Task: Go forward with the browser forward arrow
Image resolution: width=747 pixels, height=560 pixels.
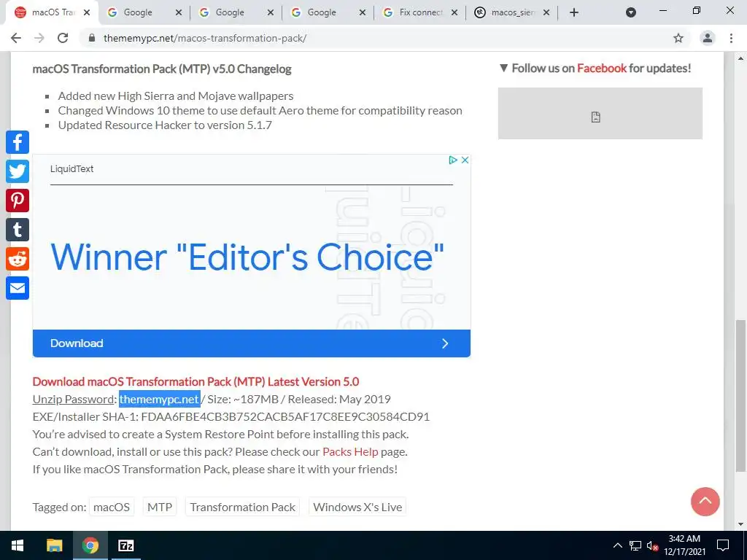Action: click(39, 38)
